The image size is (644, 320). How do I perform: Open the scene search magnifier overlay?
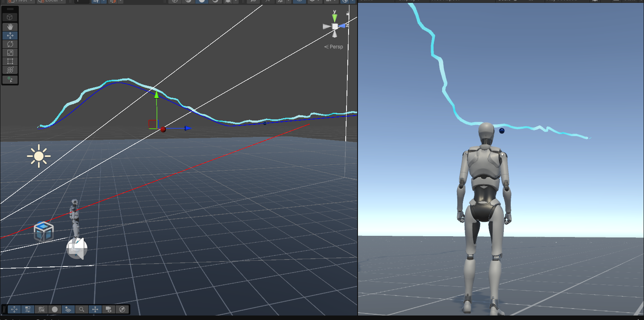(82, 309)
